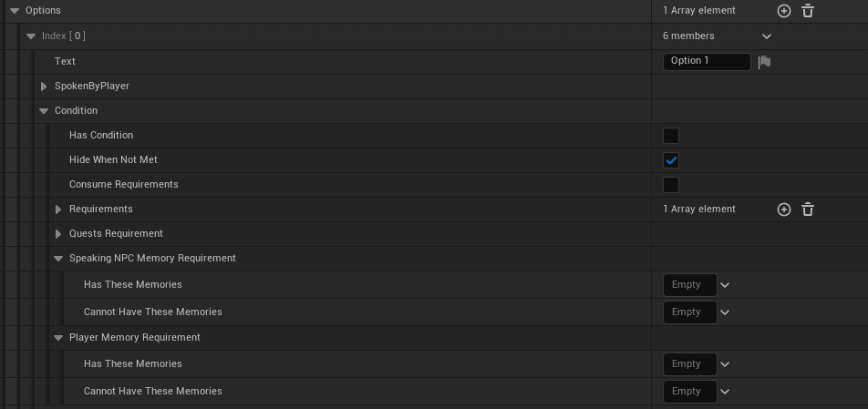Viewport: 868px width, 409px height.
Task: Add element to Options array
Action: (784, 11)
